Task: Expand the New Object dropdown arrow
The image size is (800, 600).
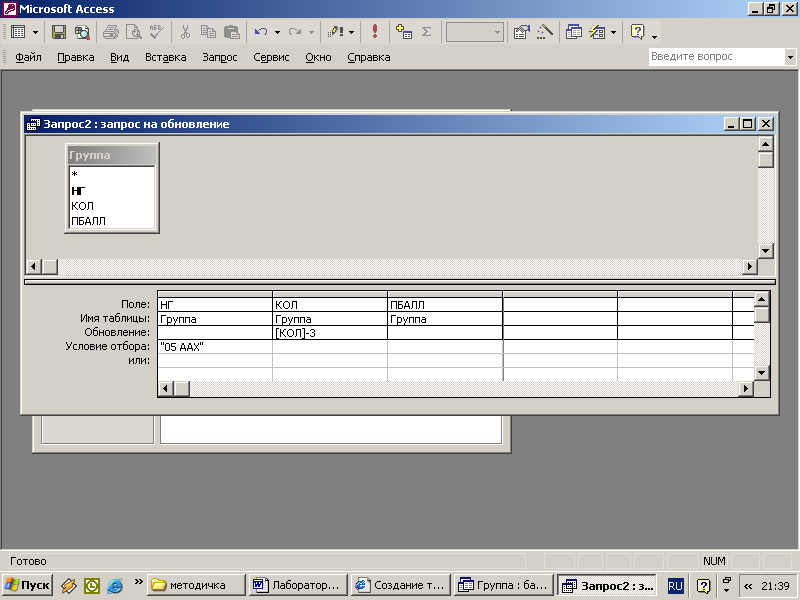Action: pyautogui.click(x=613, y=32)
